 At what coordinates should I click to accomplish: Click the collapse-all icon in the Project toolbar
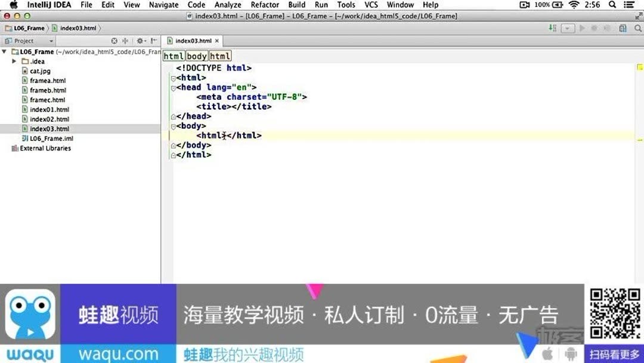click(114, 41)
